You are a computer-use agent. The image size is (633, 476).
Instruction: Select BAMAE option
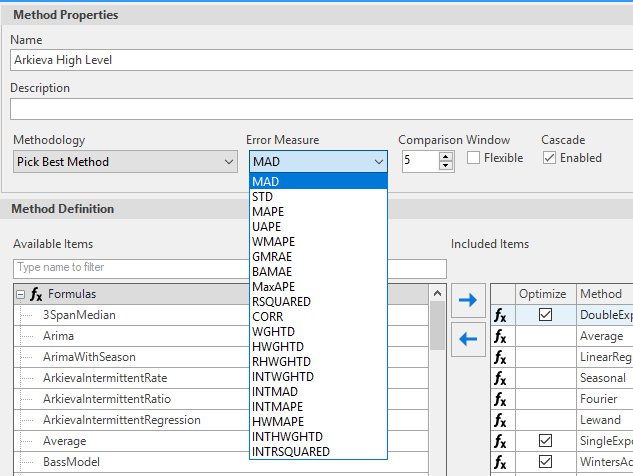click(x=319, y=271)
